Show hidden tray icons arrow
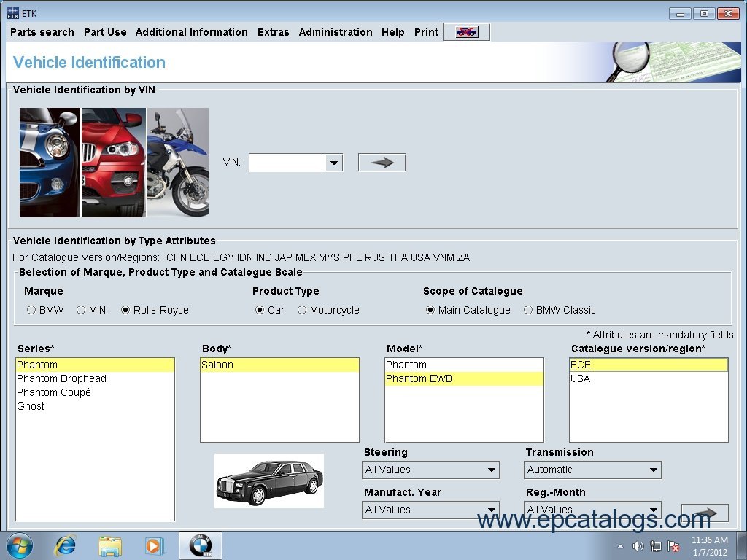747x560 pixels. [x=620, y=546]
